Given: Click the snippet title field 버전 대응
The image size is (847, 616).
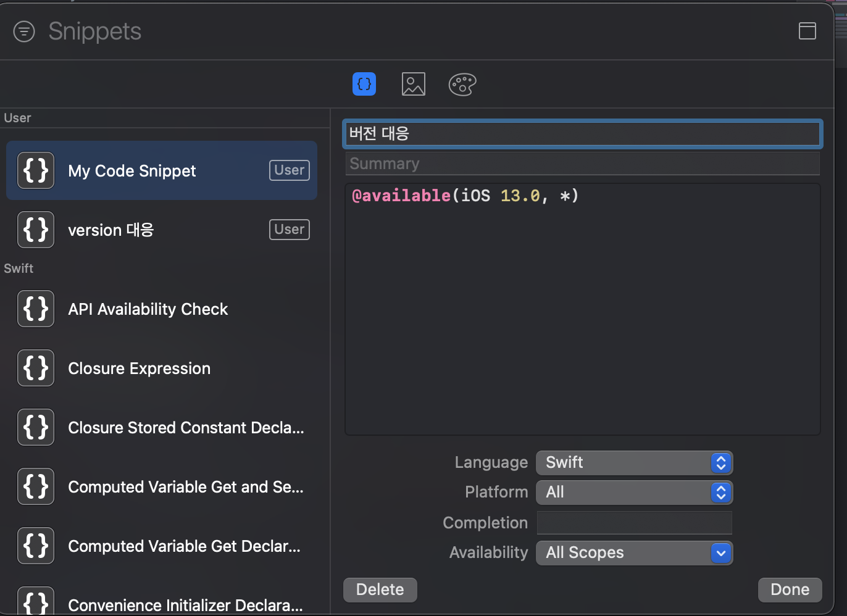Looking at the screenshot, I should pyautogui.click(x=582, y=133).
